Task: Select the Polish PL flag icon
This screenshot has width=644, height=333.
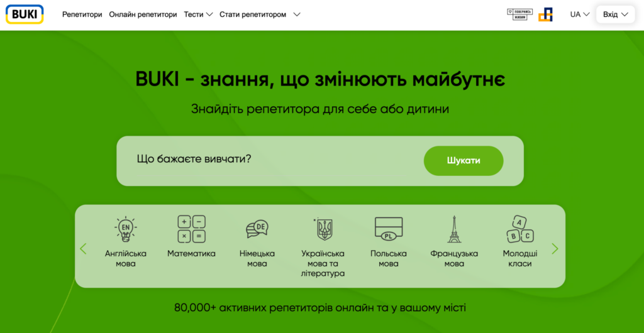Action: pyautogui.click(x=389, y=229)
